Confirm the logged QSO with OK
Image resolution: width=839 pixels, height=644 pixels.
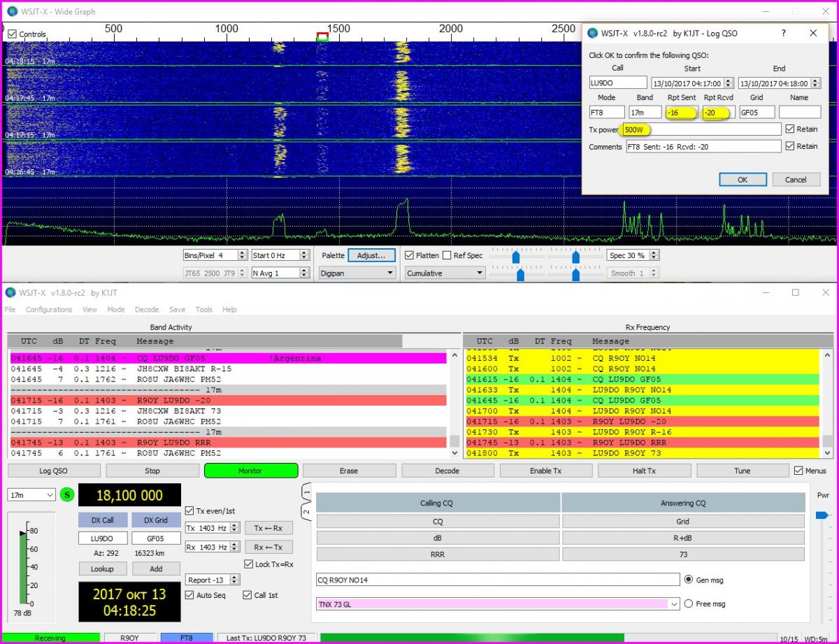(x=742, y=180)
